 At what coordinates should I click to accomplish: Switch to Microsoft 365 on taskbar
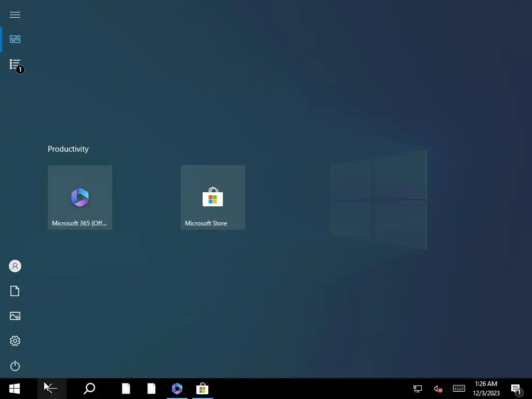tap(177, 389)
